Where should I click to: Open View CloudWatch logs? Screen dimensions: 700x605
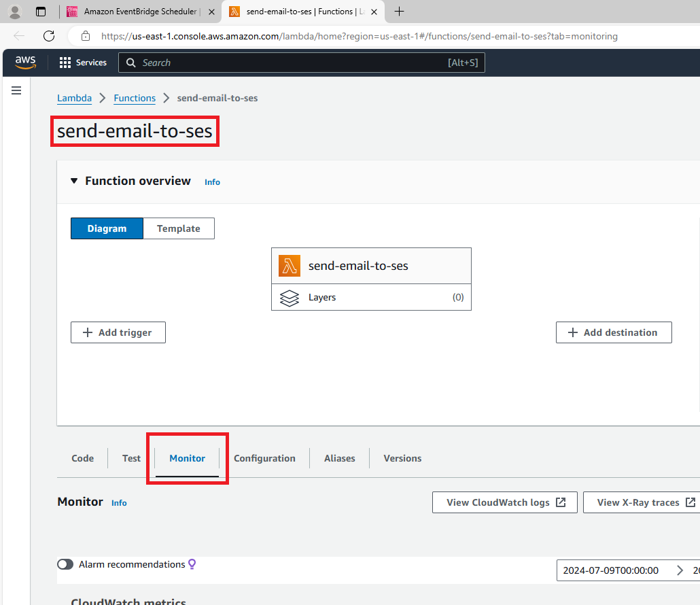tap(505, 503)
